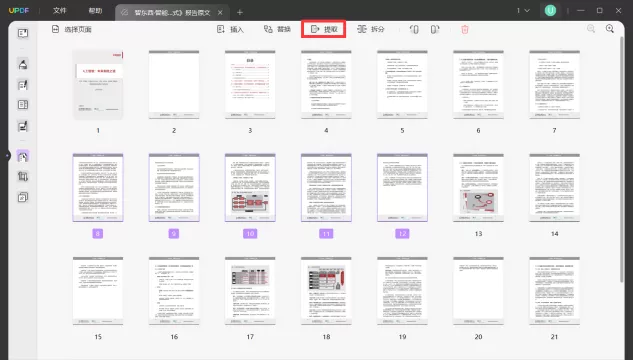Add a new tab with plus button
633x360 pixels.
(x=240, y=13)
